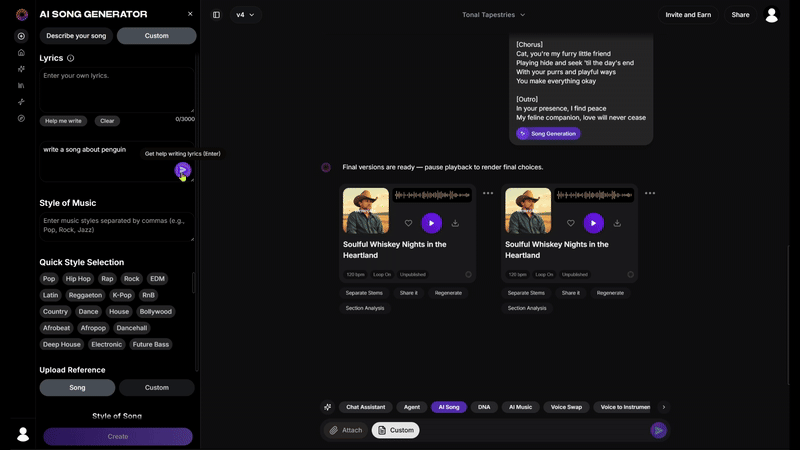The image size is (800, 450).
Task: Click the Lyrics info icon
Action: (x=70, y=58)
